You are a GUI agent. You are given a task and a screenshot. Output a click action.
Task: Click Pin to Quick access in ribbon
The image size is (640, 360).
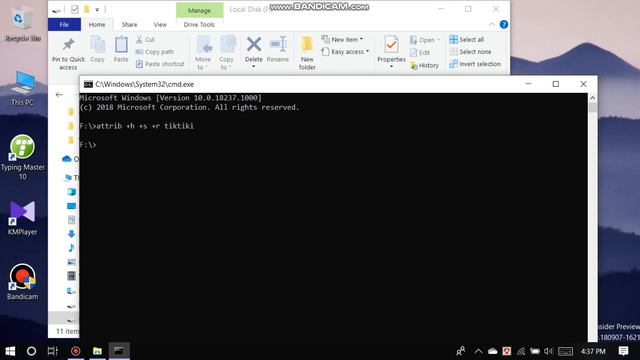(68, 53)
